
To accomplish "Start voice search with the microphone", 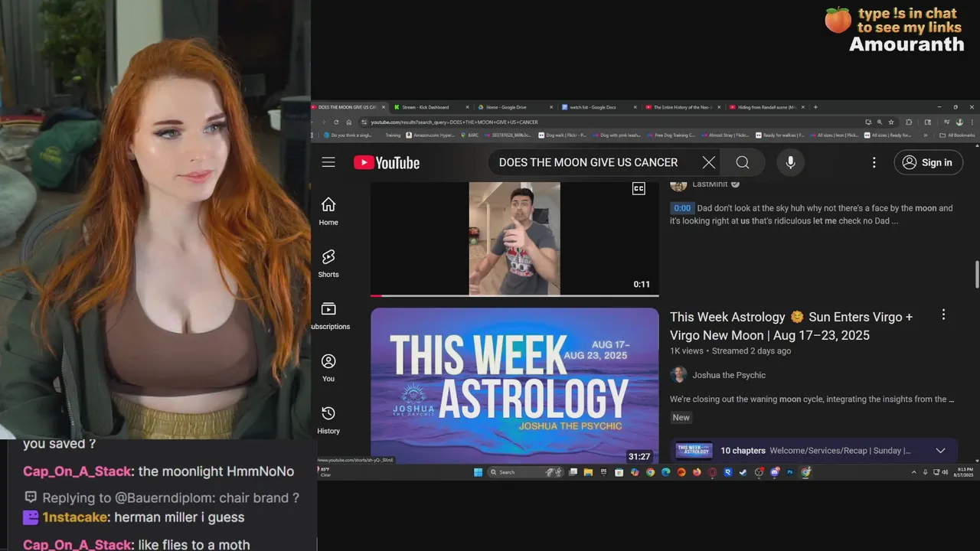I will click(x=790, y=162).
